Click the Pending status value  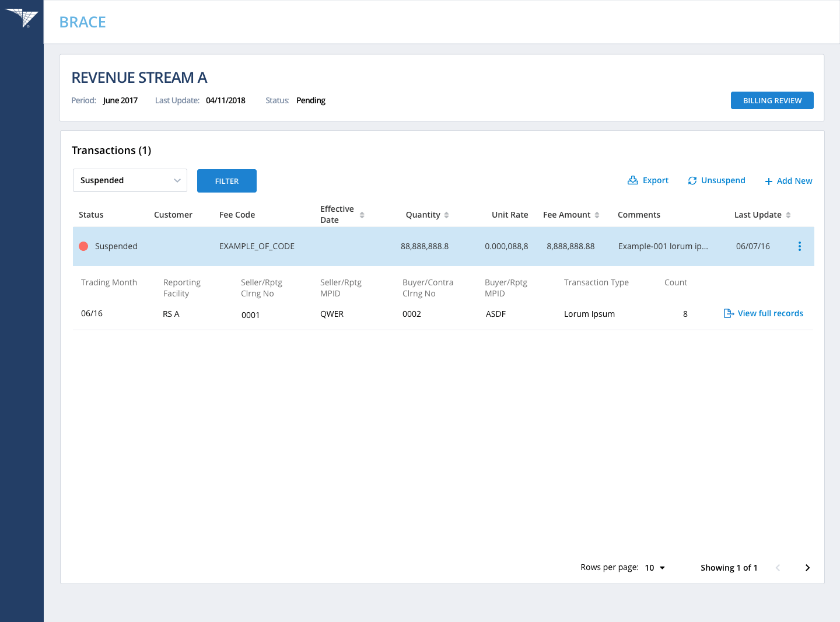tap(311, 100)
